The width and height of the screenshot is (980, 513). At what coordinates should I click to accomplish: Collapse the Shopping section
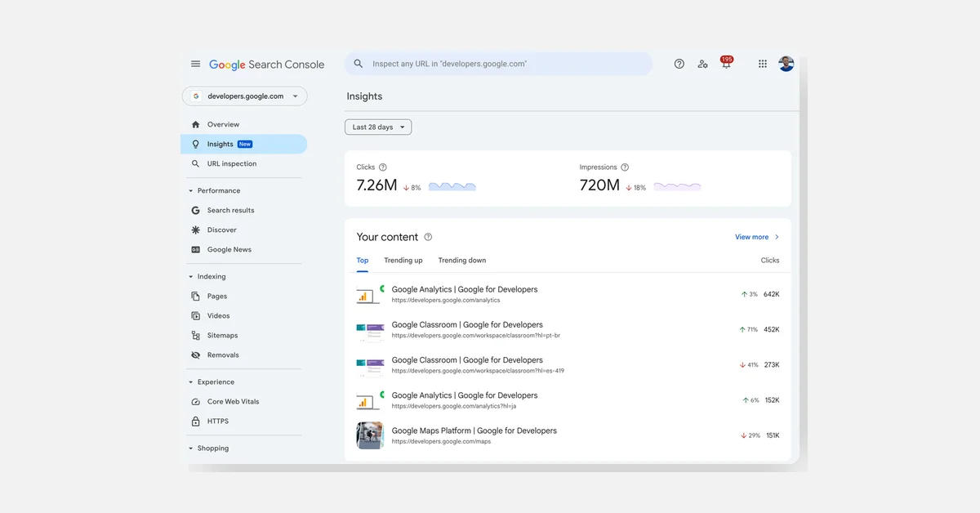pyautogui.click(x=191, y=448)
